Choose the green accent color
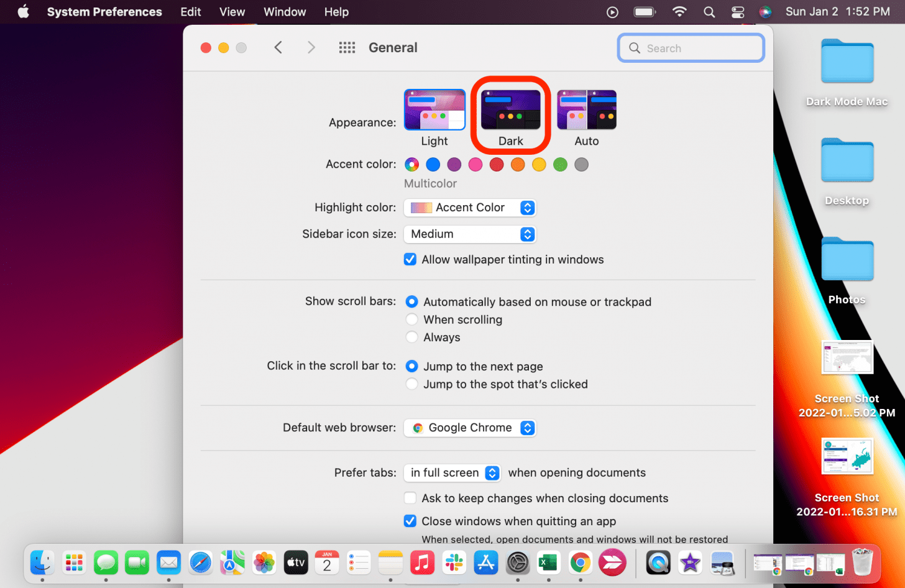Screen dimensions: 905x588 [559, 164]
